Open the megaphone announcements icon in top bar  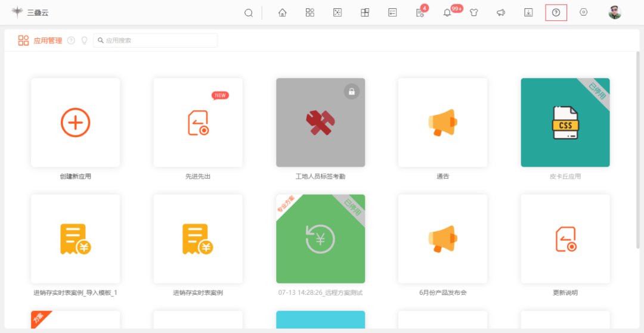pos(501,13)
